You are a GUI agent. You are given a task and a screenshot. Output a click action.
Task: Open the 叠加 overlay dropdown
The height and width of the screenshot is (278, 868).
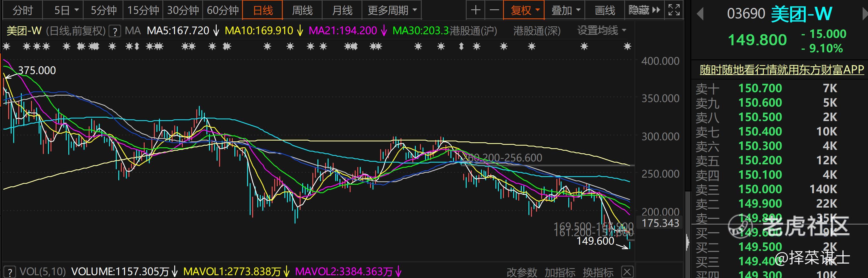click(x=565, y=10)
